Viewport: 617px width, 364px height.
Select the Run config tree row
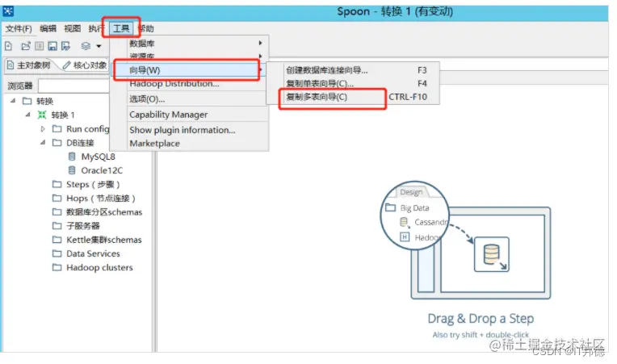tap(81, 128)
